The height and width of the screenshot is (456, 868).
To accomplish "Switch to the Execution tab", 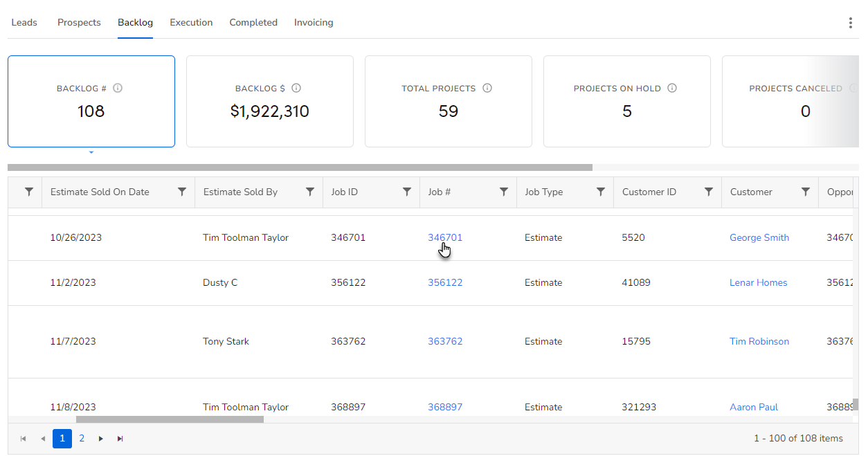I will (x=191, y=22).
